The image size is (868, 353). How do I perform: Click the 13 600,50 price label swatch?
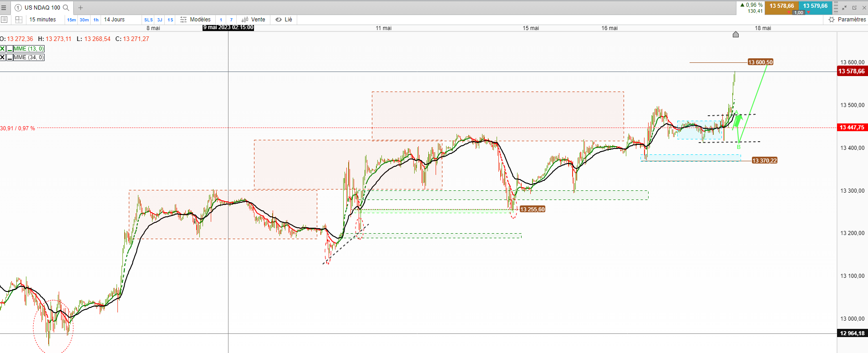(760, 62)
